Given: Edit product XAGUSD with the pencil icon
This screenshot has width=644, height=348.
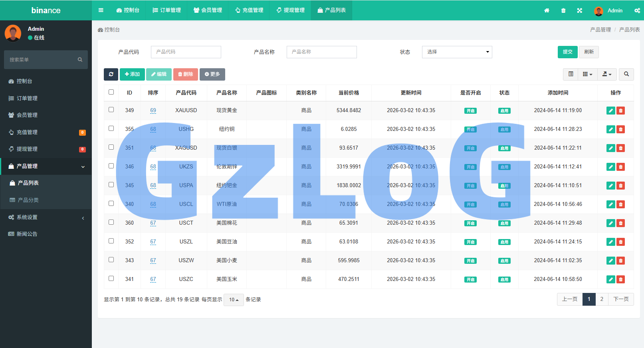Looking at the screenshot, I should pos(610,148).
